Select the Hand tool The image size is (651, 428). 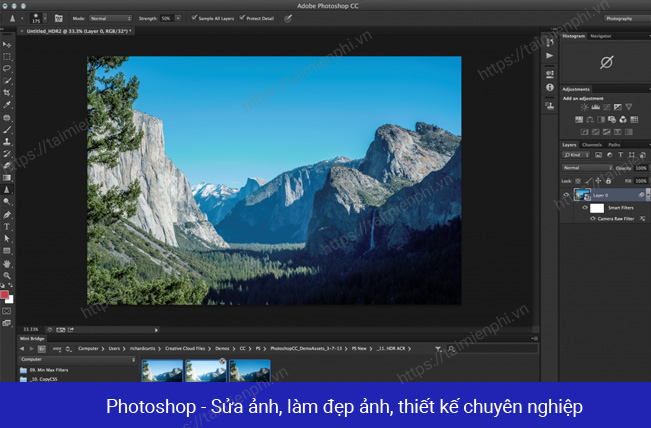(x=7, y=264)
